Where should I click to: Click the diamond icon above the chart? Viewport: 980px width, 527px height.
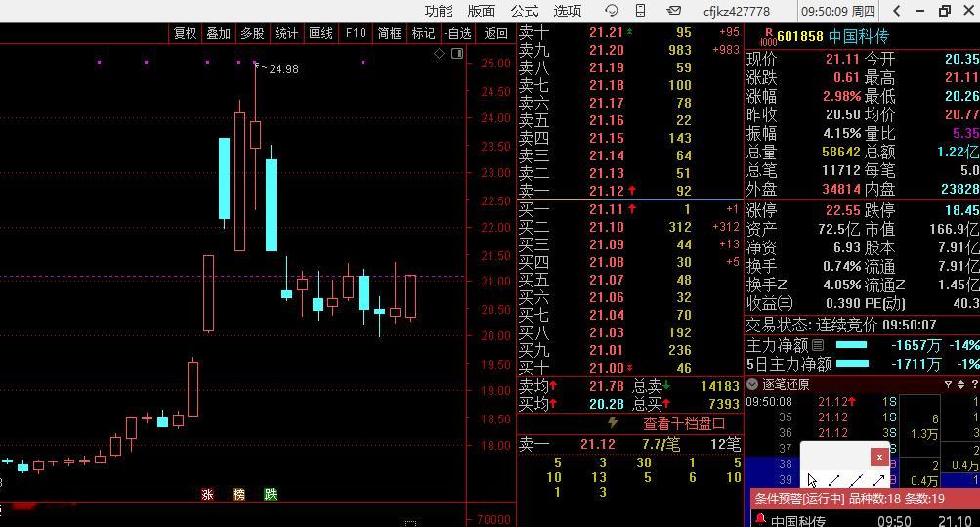point(440,54)
